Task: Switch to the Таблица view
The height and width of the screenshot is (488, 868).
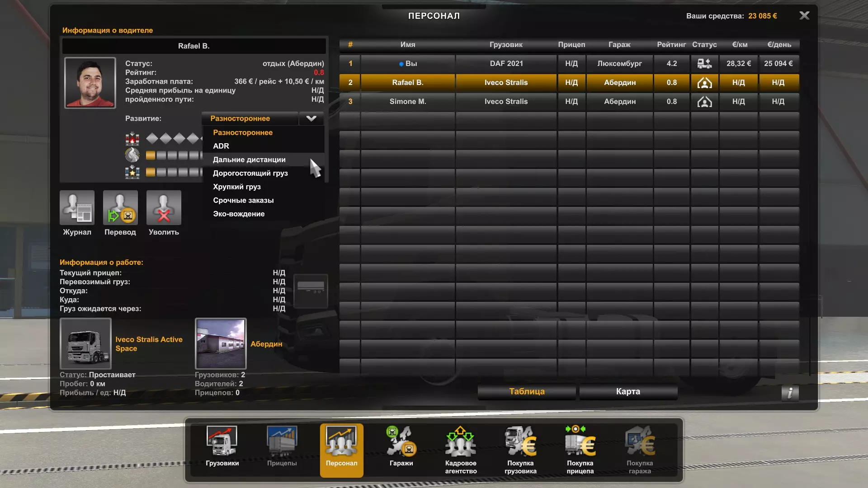Action: (527, 392)
